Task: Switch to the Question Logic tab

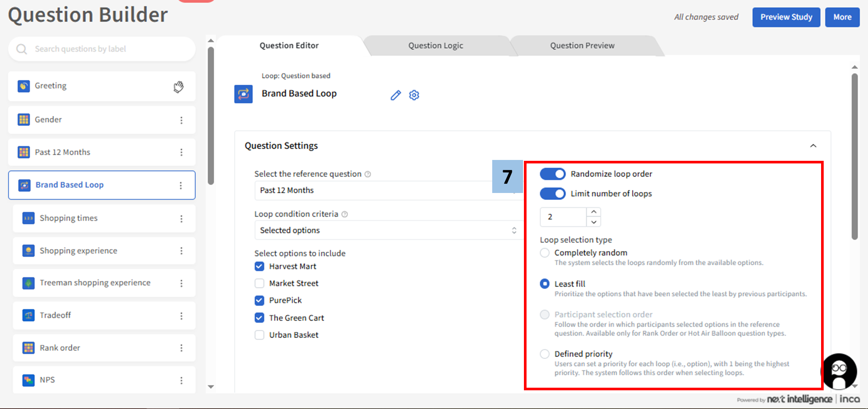Action: click(x=435, y=46)
